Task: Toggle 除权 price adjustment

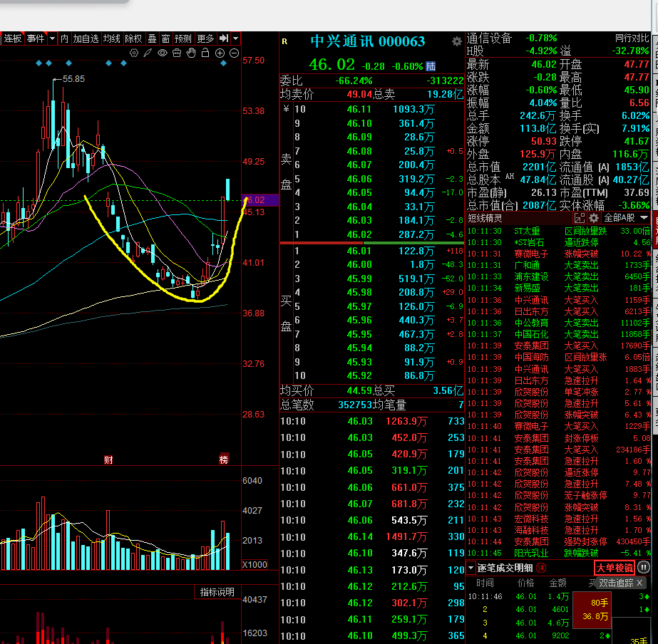Action: click(x=133, y=38)
